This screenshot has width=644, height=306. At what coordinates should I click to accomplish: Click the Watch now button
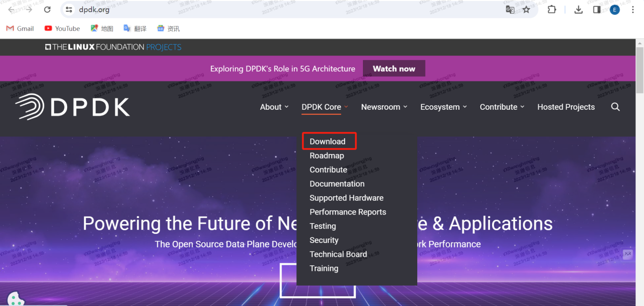393,68
